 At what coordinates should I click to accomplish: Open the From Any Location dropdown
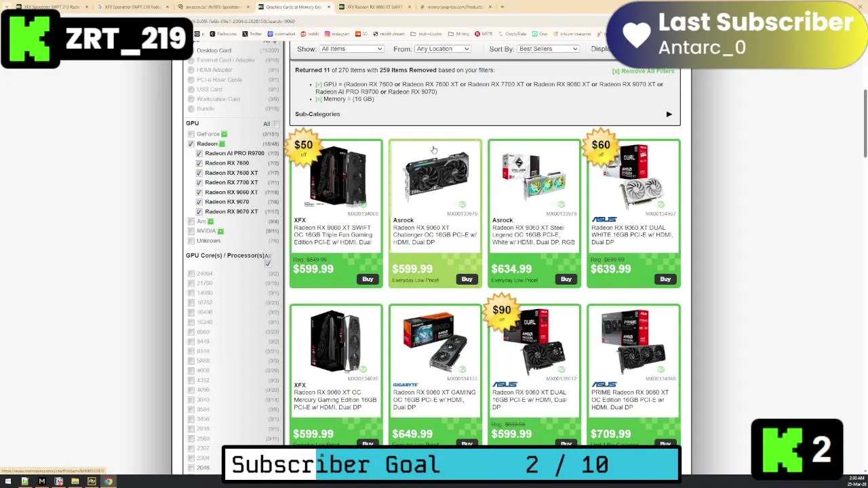point(442,49)
